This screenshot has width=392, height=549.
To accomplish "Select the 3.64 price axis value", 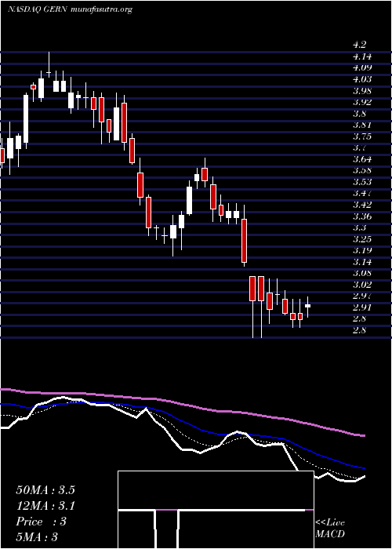I will [362, 159].
